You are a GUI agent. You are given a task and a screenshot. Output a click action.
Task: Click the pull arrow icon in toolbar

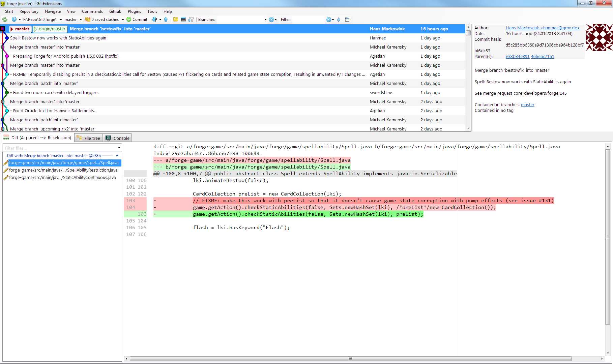[x=154, y=20]
